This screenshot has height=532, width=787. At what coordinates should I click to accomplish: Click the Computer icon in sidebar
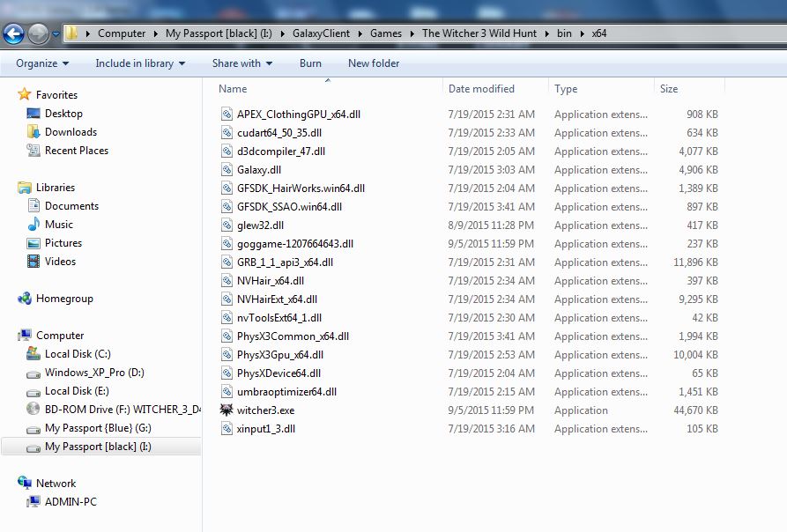point(24,336)
